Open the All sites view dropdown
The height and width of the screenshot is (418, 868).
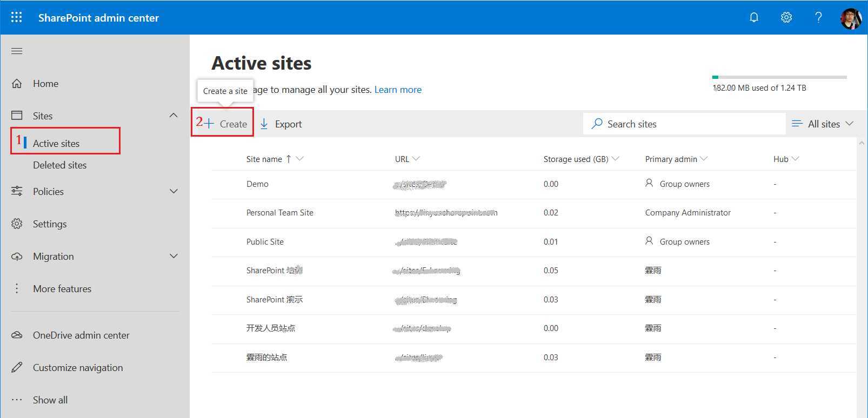pyautogui.click(x=849, y=124)
